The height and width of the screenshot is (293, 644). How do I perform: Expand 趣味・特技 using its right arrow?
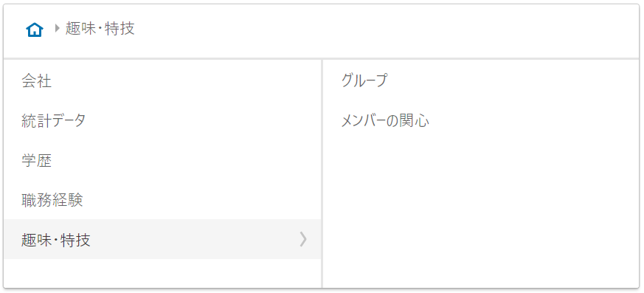pos(303,239)
